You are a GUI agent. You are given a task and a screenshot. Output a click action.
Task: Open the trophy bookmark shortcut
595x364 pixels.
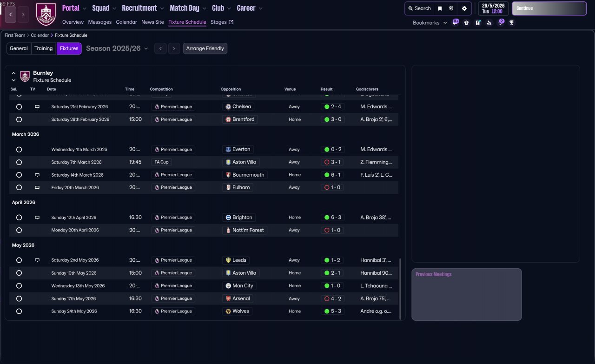pos(512,22)
